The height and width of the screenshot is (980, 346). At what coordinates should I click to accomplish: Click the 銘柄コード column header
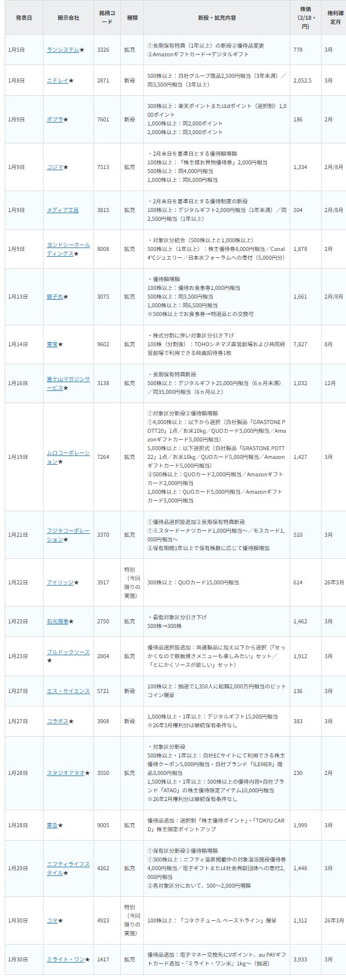coord(107,18)
